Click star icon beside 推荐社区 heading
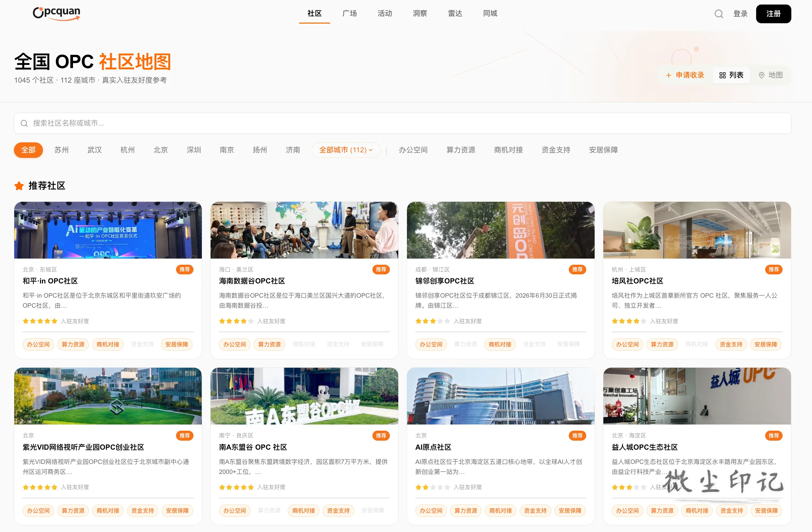 (x=19, y=186)
